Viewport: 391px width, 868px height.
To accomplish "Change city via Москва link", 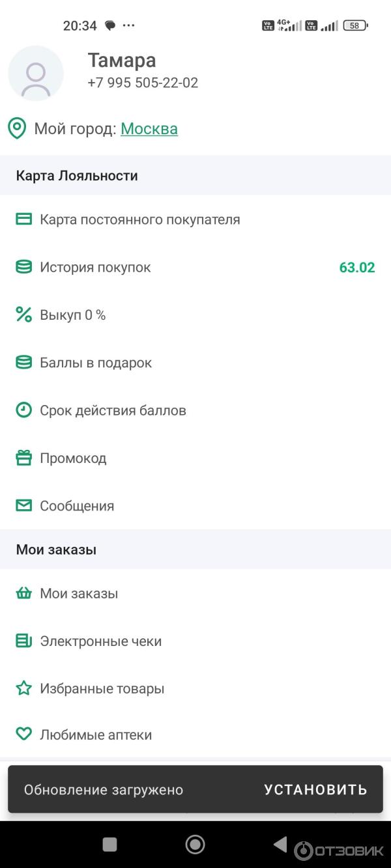I will click(x=149, y=129).
